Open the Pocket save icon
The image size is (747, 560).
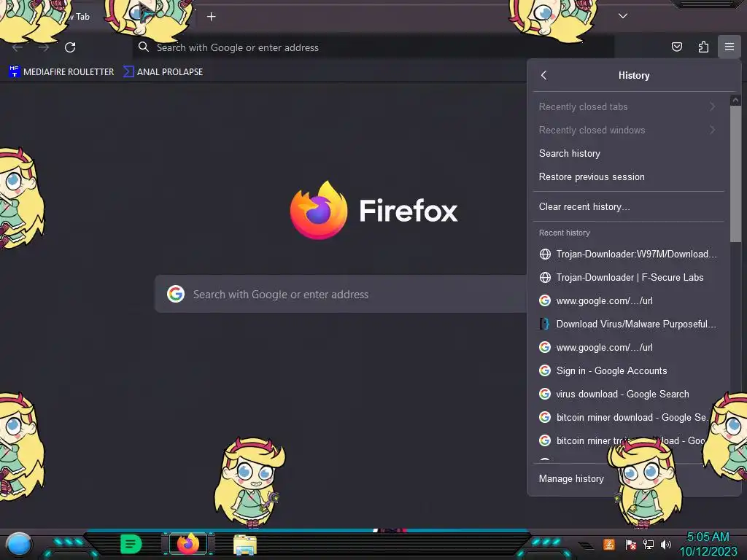[x=676, y=47]
